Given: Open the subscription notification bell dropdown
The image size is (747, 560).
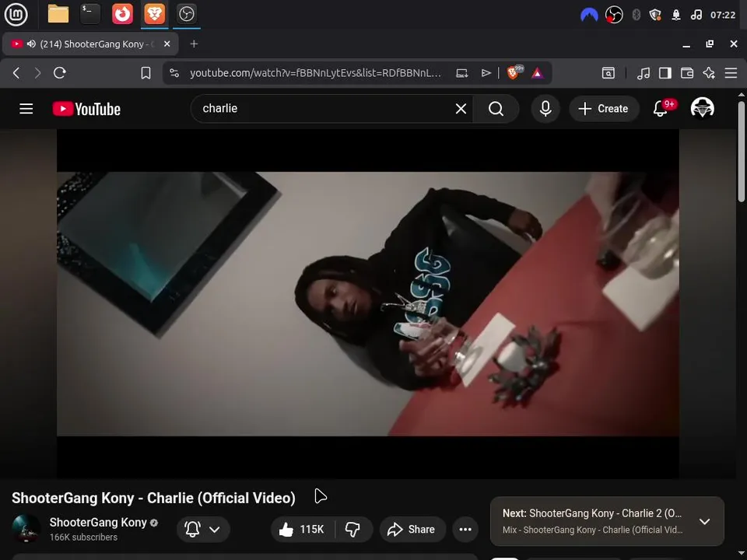Looking at the screenshot, I should 203,529.
